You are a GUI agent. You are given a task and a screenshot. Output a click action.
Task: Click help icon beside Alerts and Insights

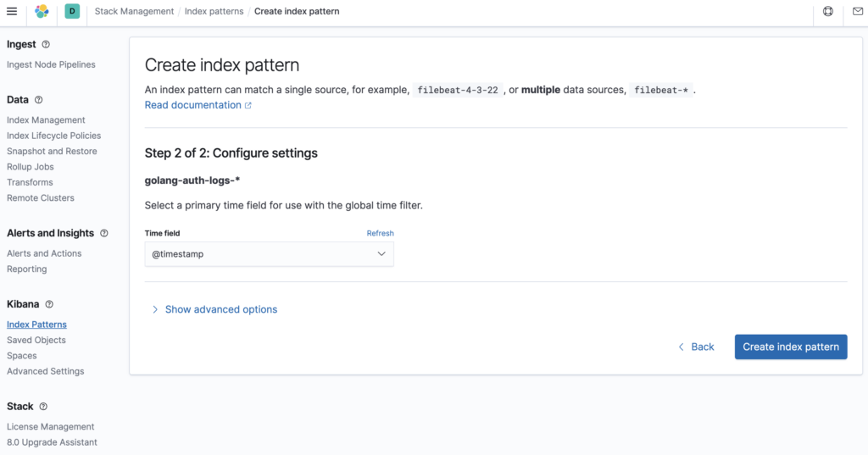pos(104,233)
